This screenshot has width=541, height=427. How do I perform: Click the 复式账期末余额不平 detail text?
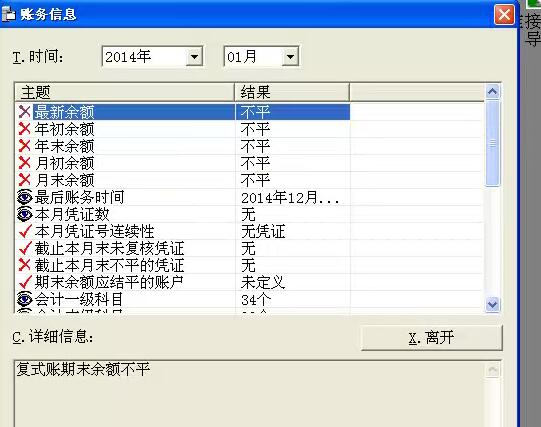click(x=83, y=369)
